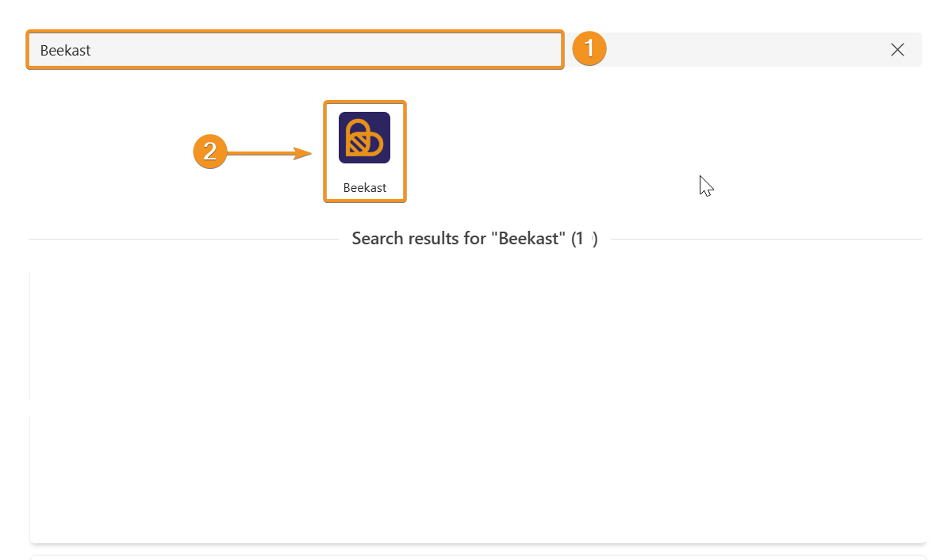Screen dimensions: 948x560
Task: Click the orange arrow pointing to Beekast
Action: coord(270,153)
